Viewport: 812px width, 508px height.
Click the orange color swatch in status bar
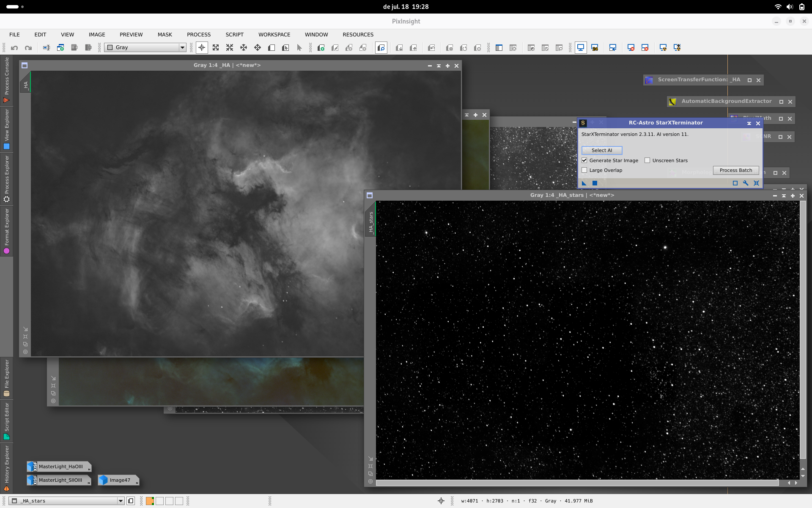pyautogui.click(x=150, y=501)
